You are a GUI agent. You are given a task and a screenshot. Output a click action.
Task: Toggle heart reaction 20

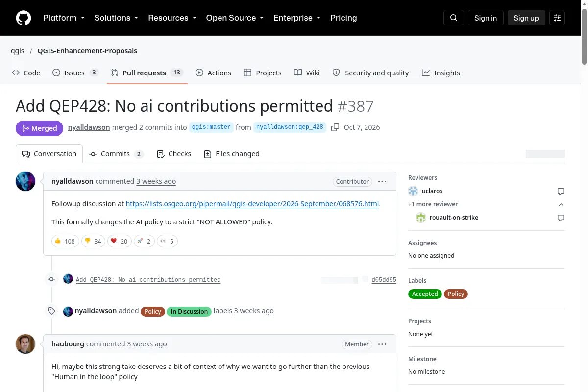coord(119,241)
